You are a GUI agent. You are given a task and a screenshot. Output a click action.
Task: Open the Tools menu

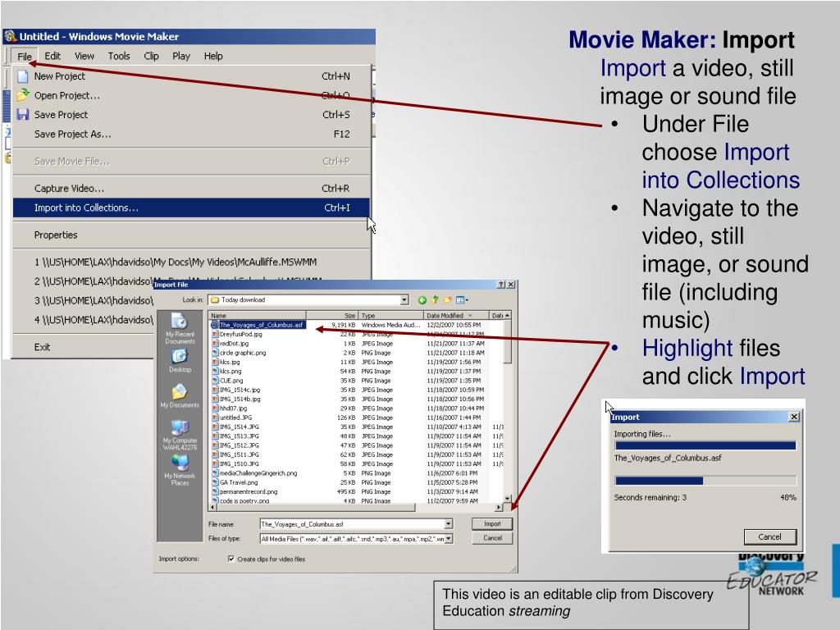[119, 57]
